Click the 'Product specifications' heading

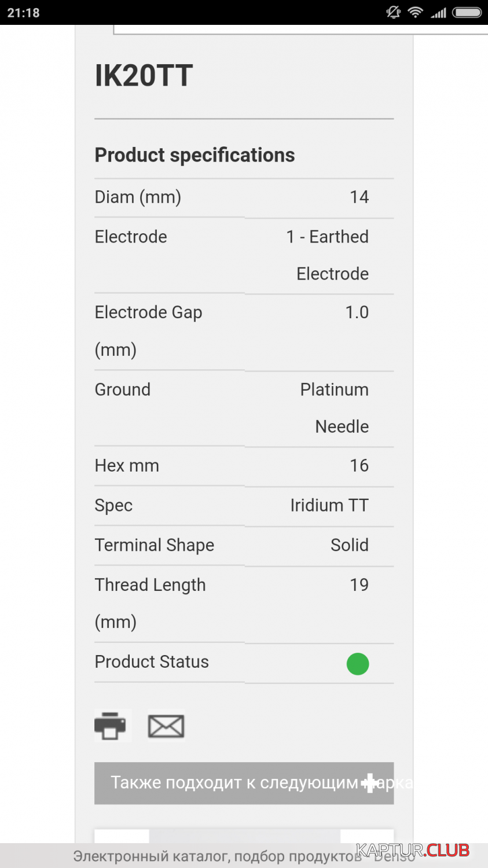195,155
